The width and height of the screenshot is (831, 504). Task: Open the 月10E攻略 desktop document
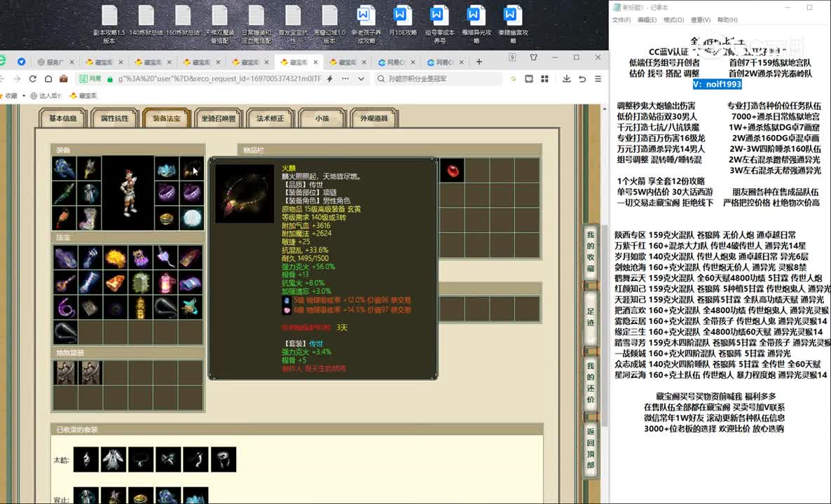coord(402,20)
